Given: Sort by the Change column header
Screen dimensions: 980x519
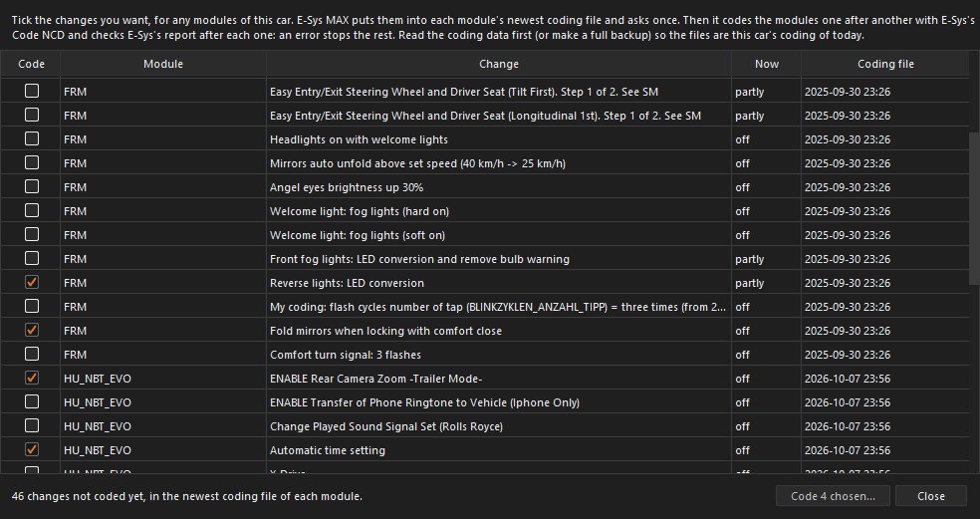Looking at the screenshot, I should [x=499, y=64].
